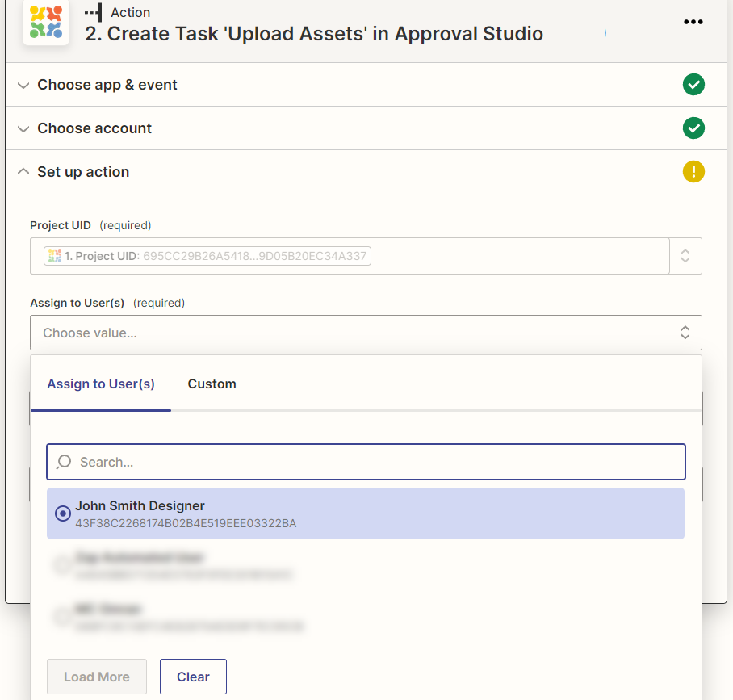Click the magnifier icon in the search box
This screenshot has width=733, height=700.
click(64, 462)
